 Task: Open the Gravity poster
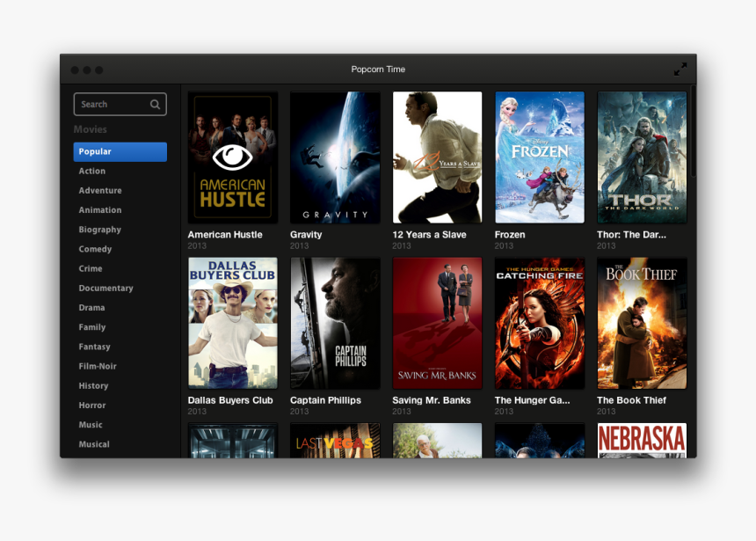coord(335,157)
